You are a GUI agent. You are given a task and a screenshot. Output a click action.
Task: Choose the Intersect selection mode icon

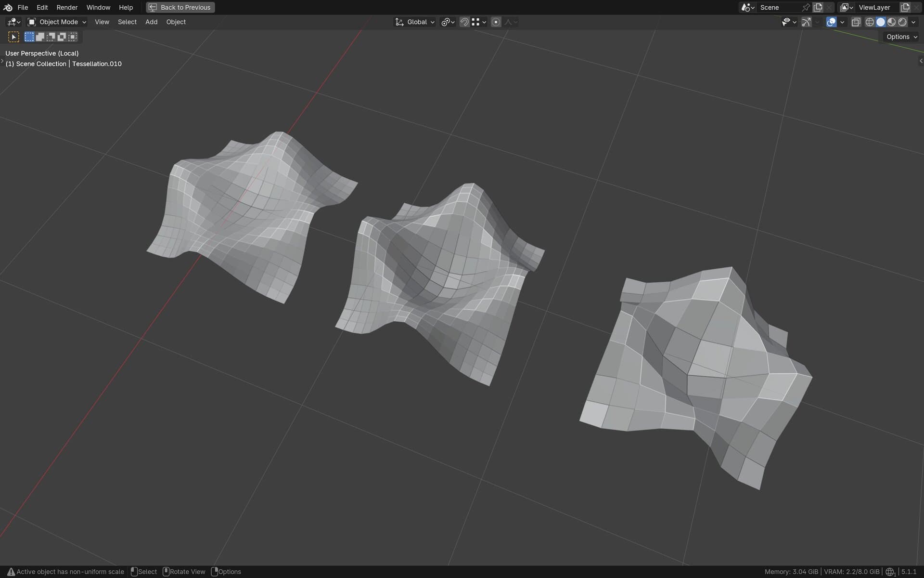click(x=72, y=37)
